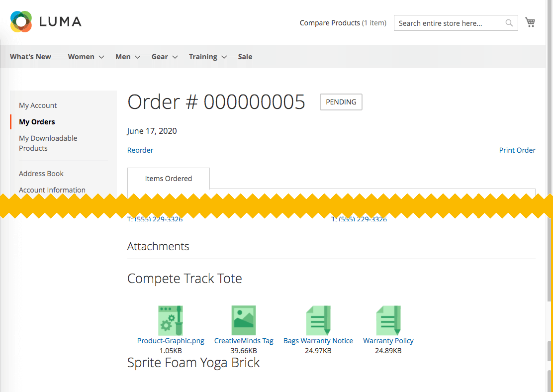Click the Reorder link
553x392 pixels.
pos(140,150)
